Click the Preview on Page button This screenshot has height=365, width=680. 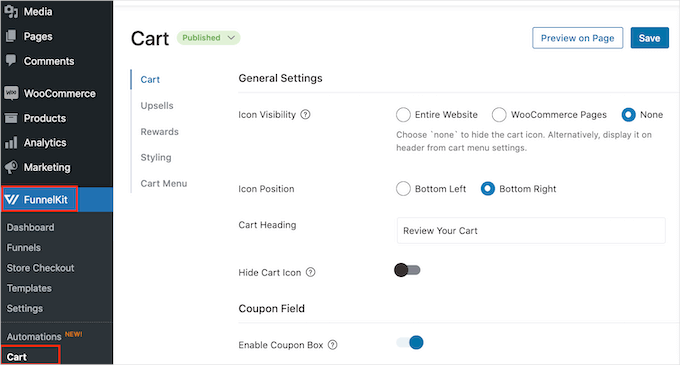tap(577, 38)
